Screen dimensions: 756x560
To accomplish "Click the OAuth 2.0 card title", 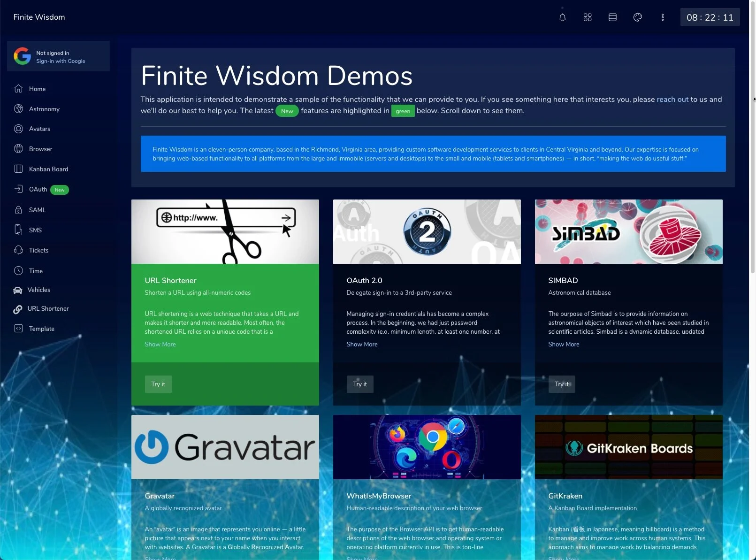I will click(364, 281).
